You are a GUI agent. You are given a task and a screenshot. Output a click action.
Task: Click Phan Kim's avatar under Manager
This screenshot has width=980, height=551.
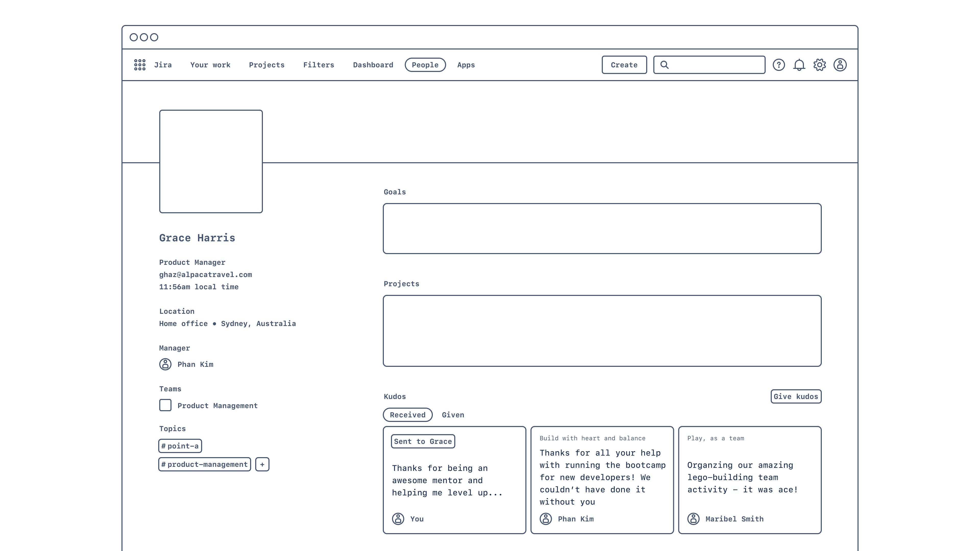click(x=165, y=364)
